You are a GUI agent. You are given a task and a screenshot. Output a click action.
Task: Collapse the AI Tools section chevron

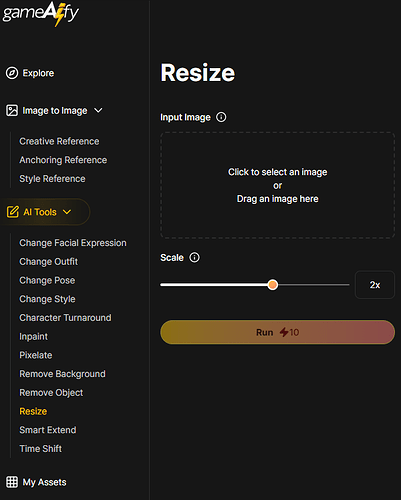67,212
